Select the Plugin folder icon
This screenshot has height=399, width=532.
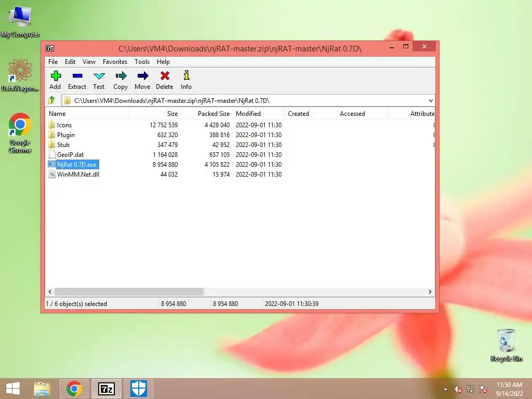[x=51, y=135]
